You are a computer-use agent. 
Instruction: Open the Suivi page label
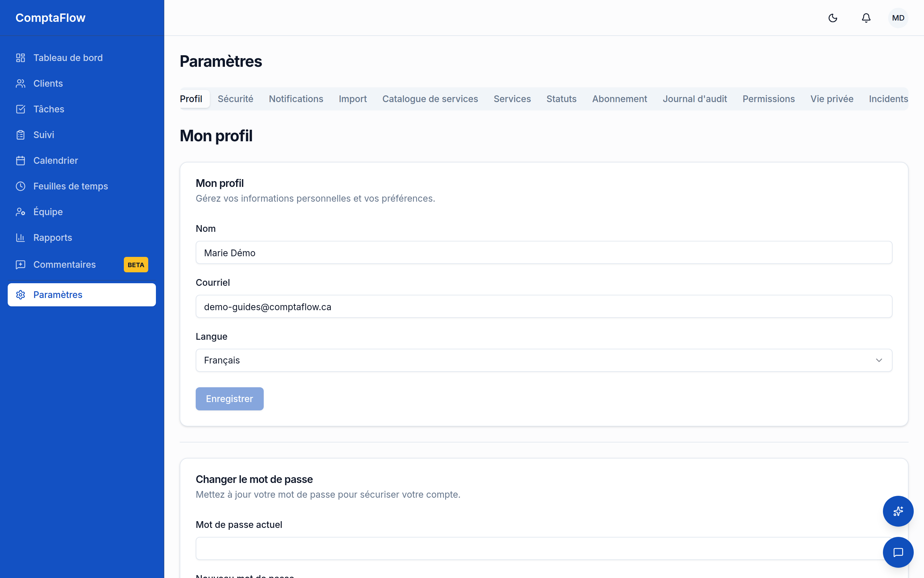[x=44, y=135]
